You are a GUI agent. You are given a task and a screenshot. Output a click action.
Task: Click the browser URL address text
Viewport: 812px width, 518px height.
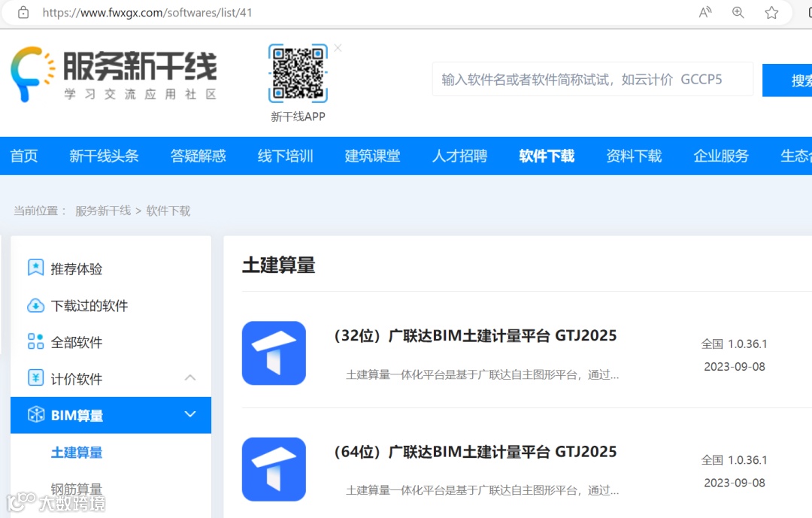point(147,13)
